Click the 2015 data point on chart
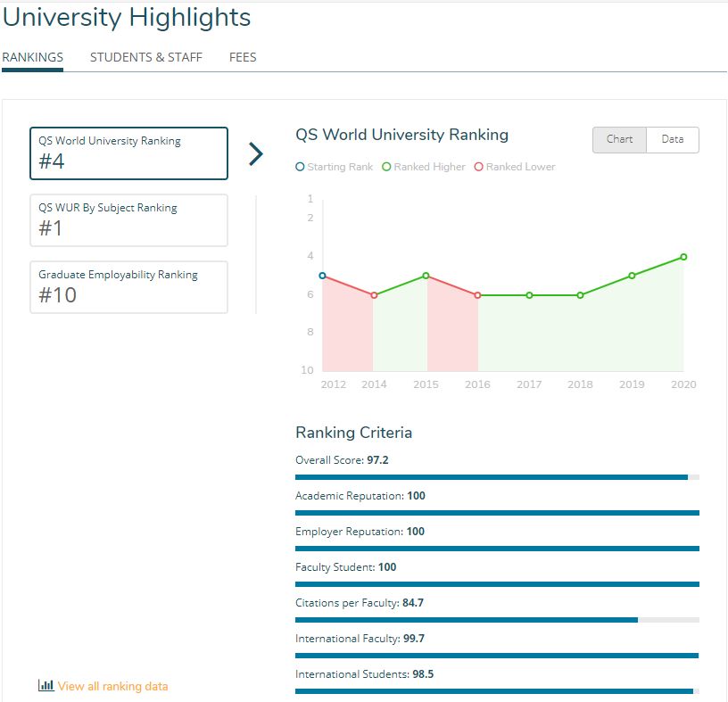The width and height of the screenshot is (728, 702). click(x=426, y=276)
